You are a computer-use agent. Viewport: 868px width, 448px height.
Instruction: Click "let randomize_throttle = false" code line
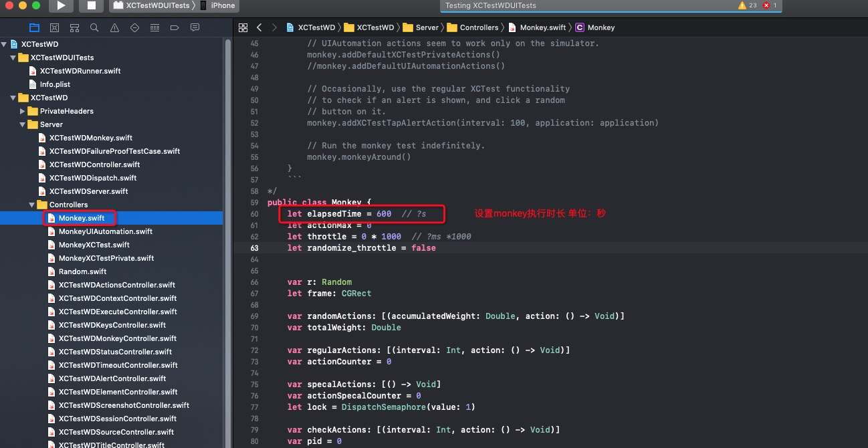[x=361, y=248]
